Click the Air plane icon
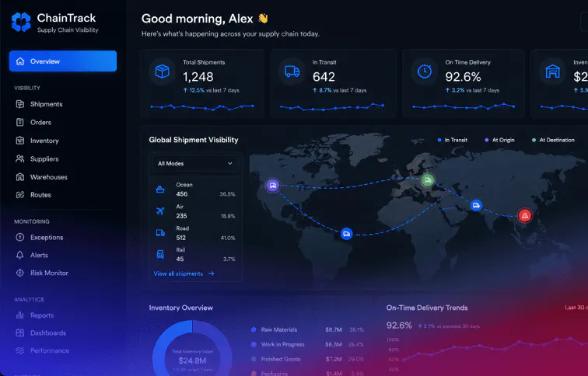This screenshot has width=588, height=376. (x=160, y=211)
